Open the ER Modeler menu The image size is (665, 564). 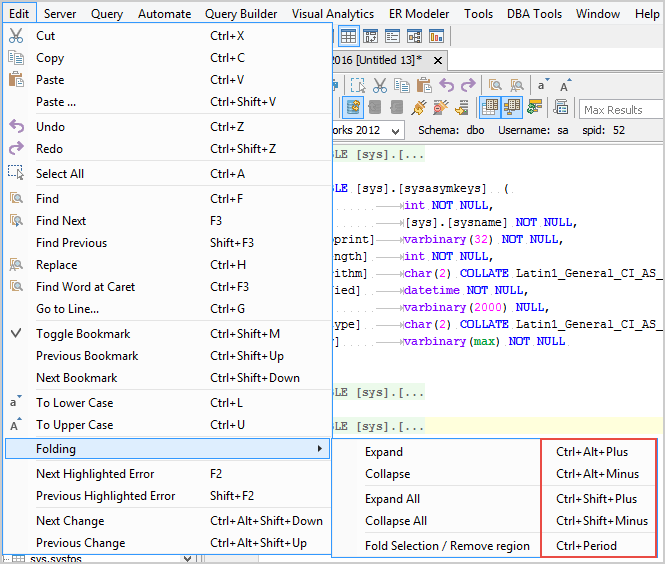[419, 14]
